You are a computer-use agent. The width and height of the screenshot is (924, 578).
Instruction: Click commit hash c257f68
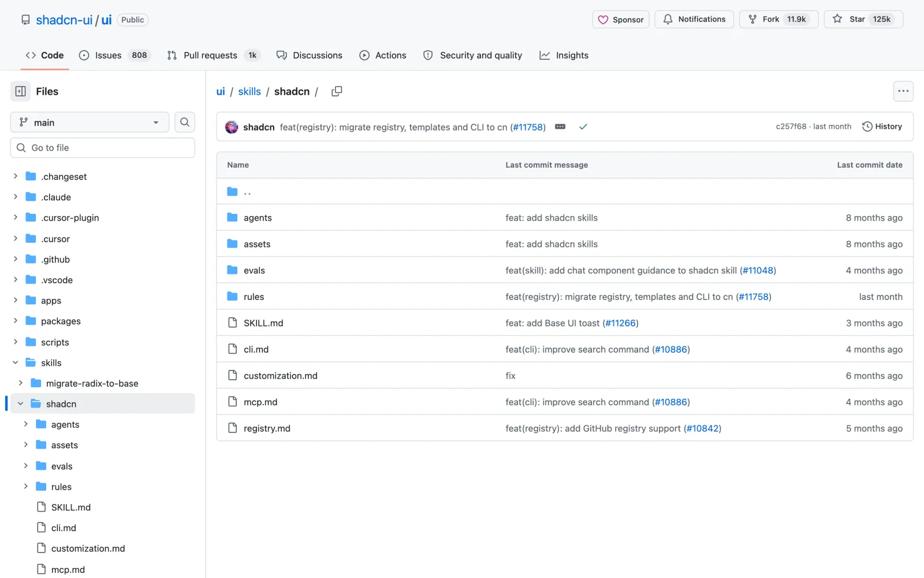(791, 127)
